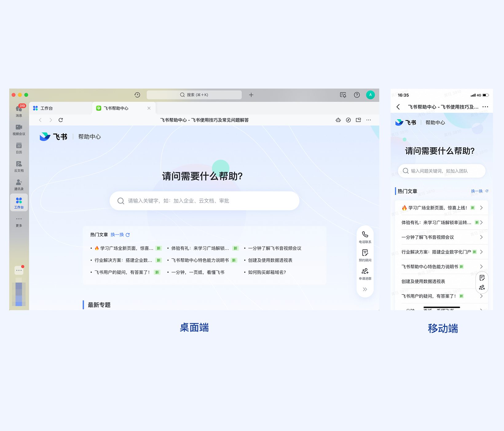Expand the 体验有礼 article on mobile
The width and height of the screenshot is (504, 431).
pos(481,222)
